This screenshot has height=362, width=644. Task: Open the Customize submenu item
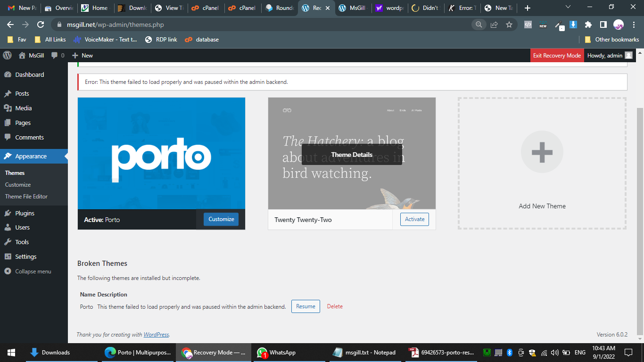point(18,185)
